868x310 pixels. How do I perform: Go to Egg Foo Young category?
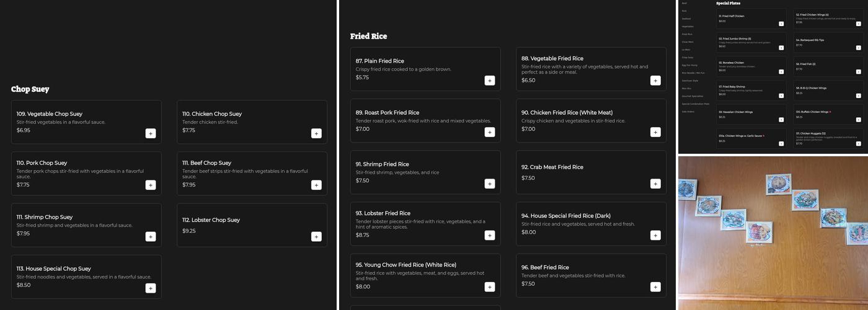[688, 65]
